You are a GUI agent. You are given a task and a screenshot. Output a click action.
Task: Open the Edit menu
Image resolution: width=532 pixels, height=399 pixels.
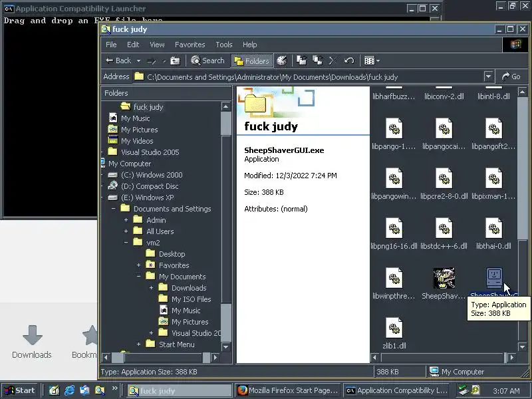point(133,45)
